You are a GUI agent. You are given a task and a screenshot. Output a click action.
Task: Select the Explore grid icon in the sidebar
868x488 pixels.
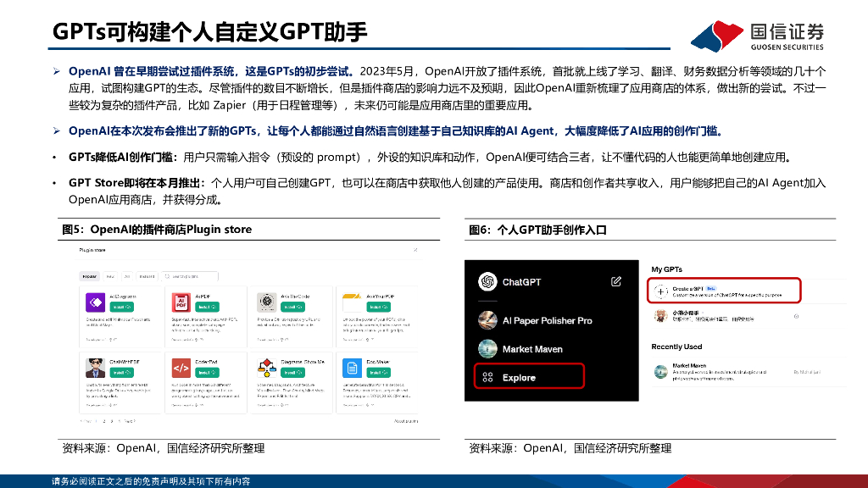(487, 377)
